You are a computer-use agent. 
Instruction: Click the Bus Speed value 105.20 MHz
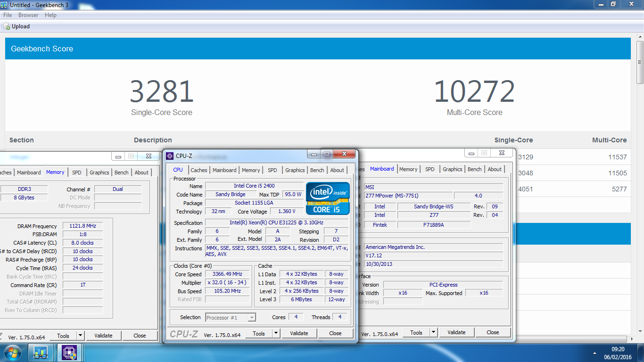click(x=228, y=291)
